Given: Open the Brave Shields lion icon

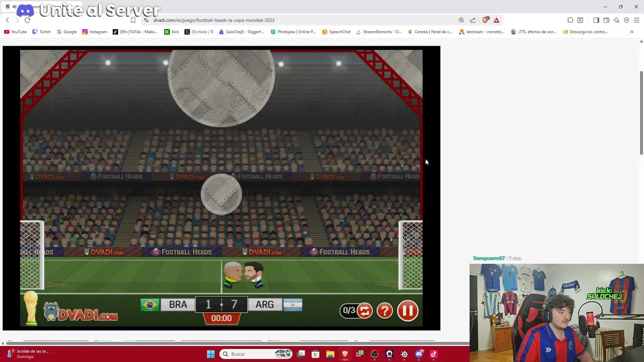Looking at the screenshot, I should click(x=485, y=20).
